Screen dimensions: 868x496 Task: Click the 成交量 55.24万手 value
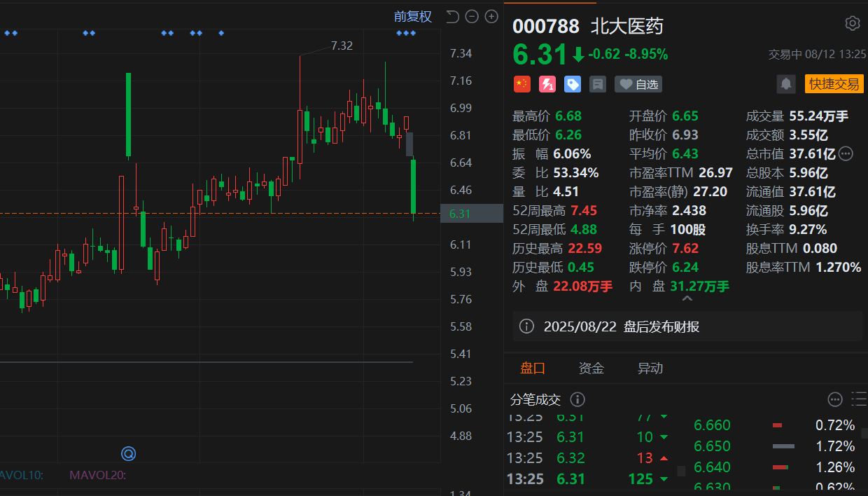tap(818, 116)
